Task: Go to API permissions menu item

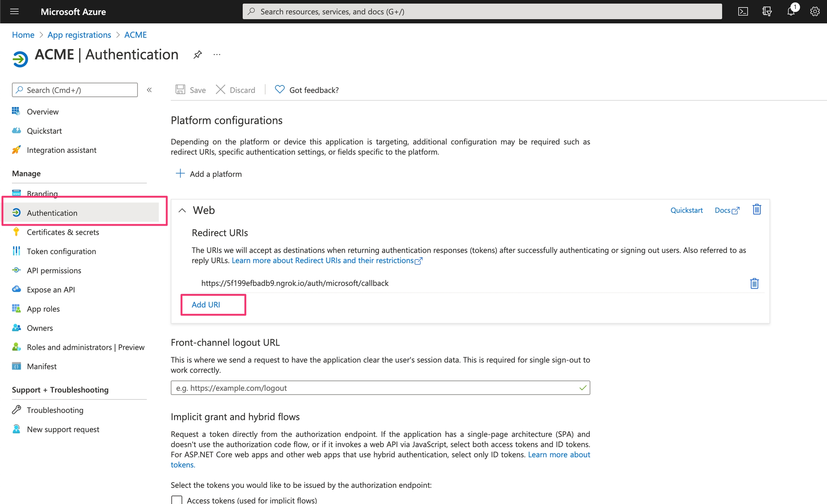Action: (x=54, y=270)
